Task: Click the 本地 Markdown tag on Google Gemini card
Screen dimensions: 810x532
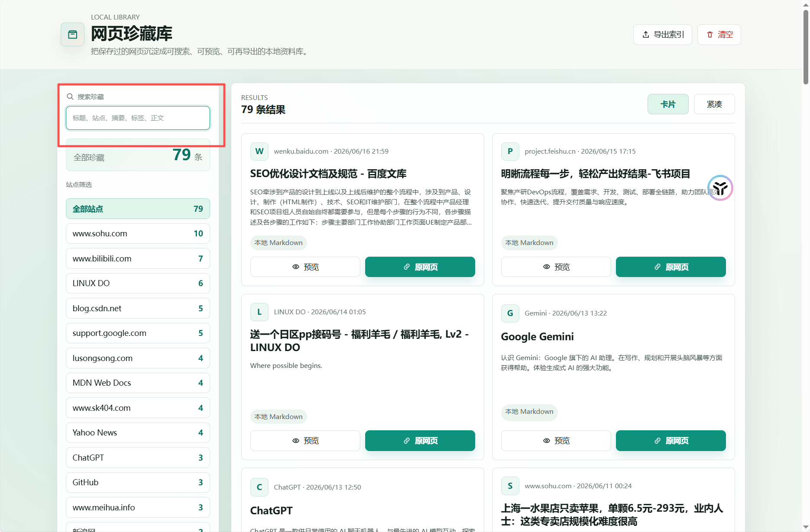Action: [529, 412]
